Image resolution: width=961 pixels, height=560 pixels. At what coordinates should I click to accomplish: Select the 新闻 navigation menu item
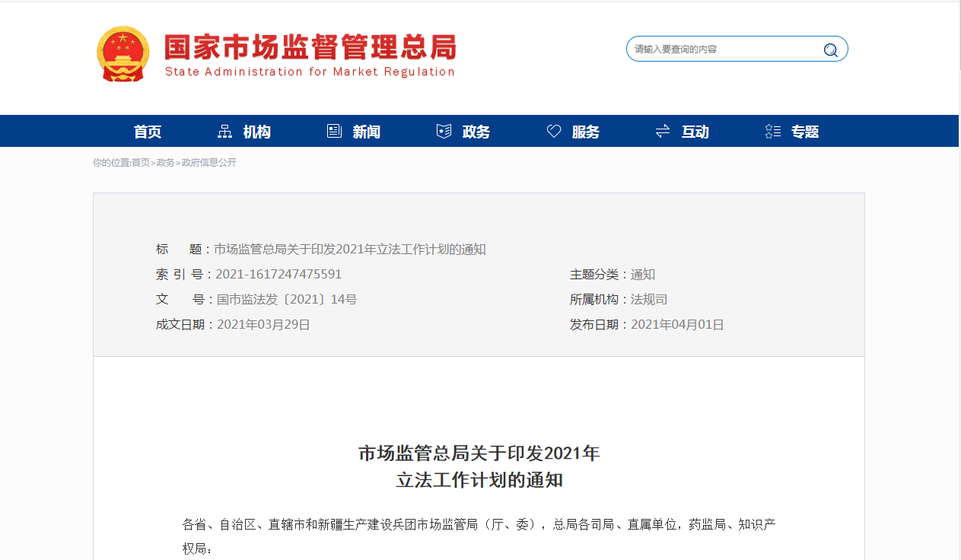tap(367, 132)
